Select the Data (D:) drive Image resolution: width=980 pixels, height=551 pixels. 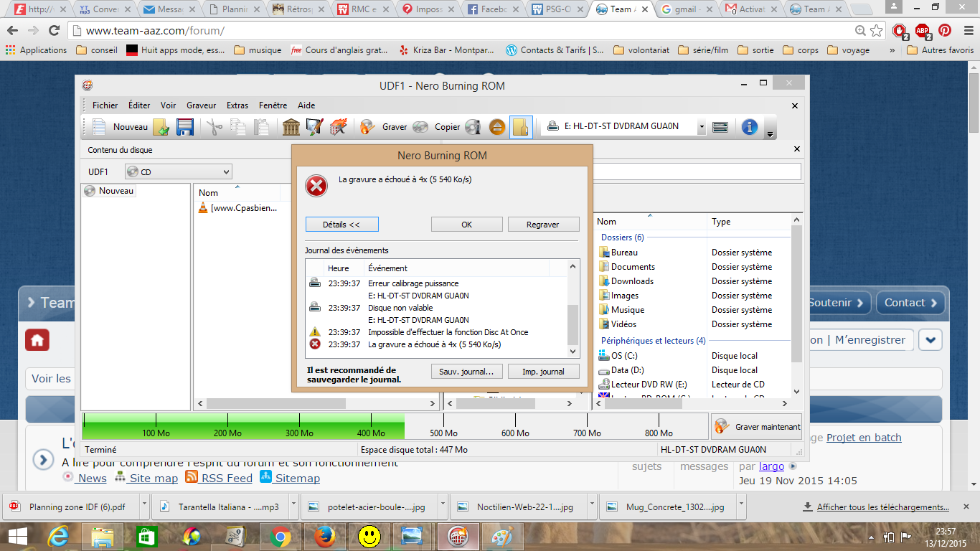click(621, 370)
